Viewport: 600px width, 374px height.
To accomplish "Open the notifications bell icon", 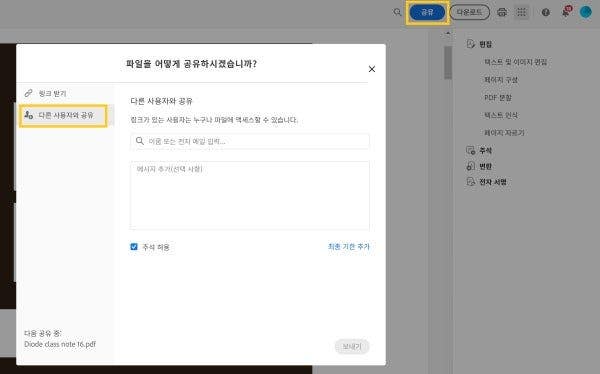I will click(566, 12).
